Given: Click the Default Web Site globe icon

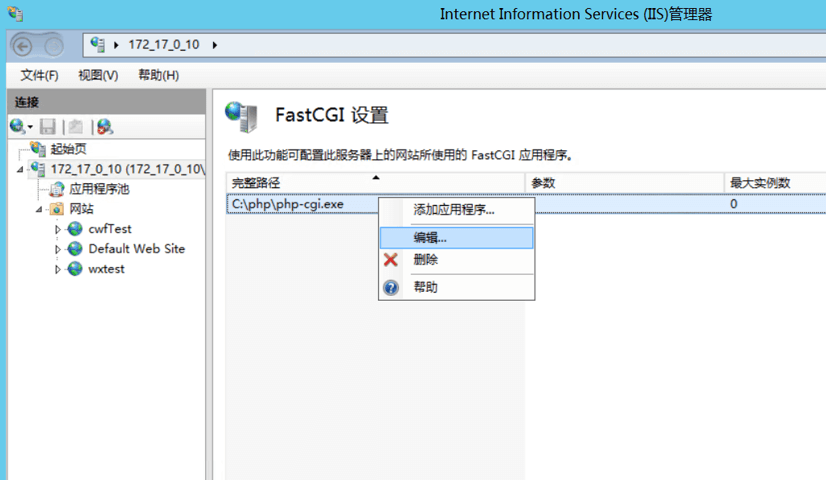Looking at the screenshot, I should (75, 249).
